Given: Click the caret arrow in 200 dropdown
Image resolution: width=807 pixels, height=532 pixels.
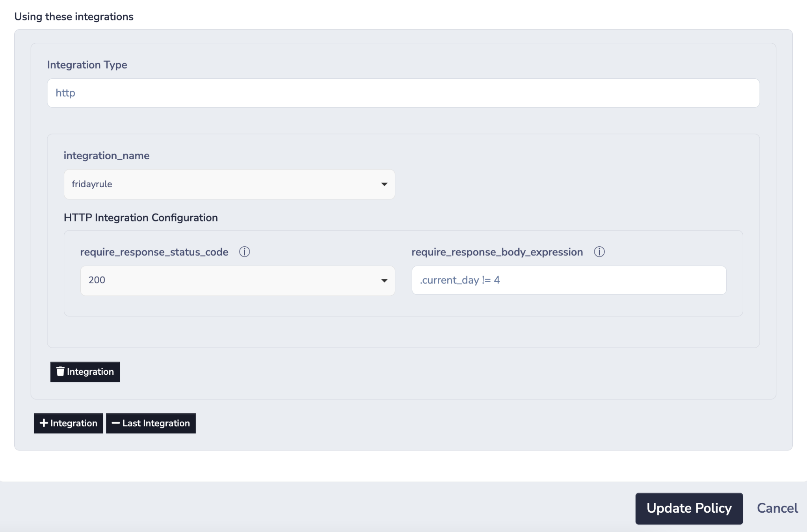Looking at the screenshot, I should click(x=384, y=281).
